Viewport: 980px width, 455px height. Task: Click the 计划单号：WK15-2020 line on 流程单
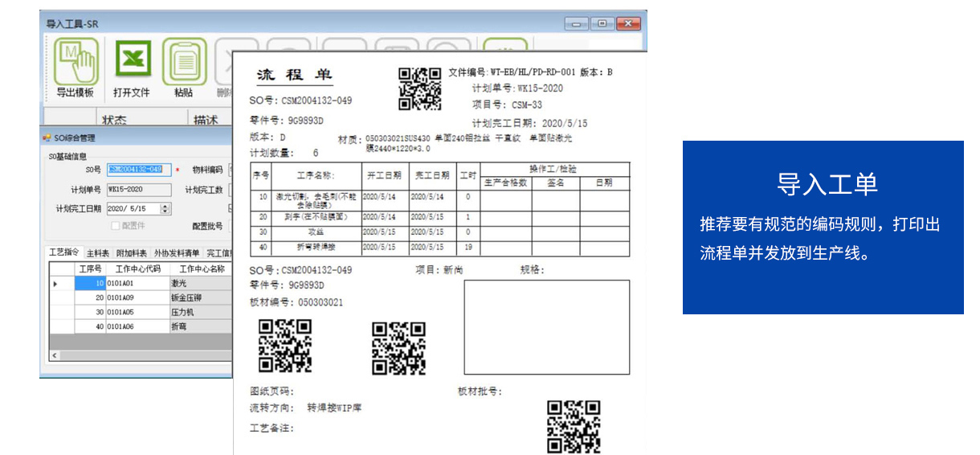(x=517, y=88)
